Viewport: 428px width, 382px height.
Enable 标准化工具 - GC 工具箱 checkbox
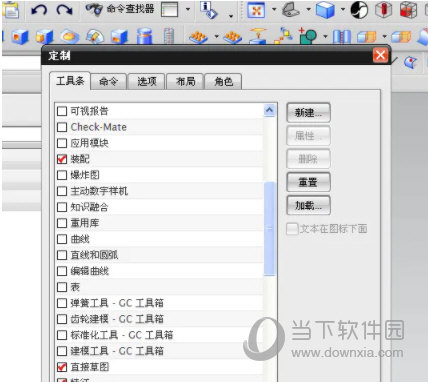tap(62, 335)
